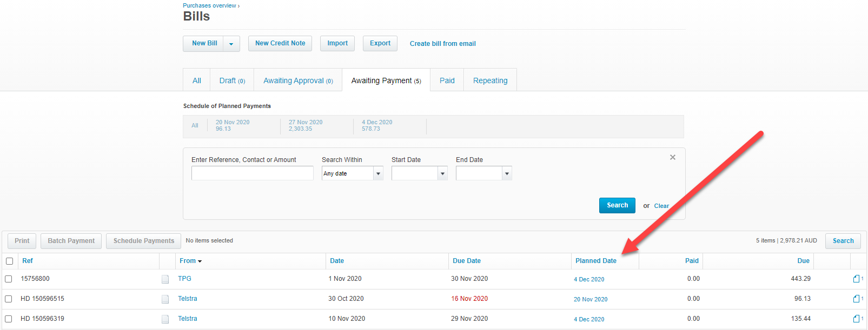Select checkbox for bill 15756800
Image resolution: width=868 pixels, height=330 pixels.
coord(9,279)
